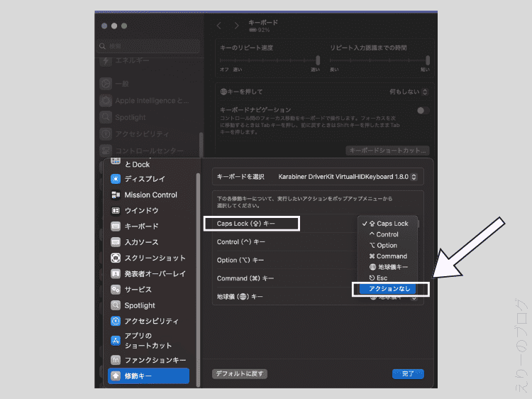This screenshot has width=532, height=399.
Task: Click the Mission Control sidebar icon
Action: tap(116, 195)
